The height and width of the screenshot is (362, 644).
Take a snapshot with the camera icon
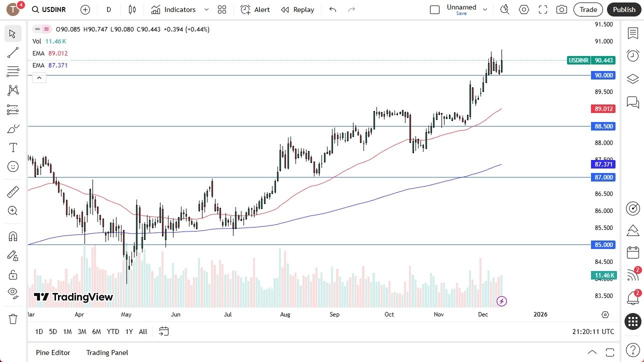point(561,9)
